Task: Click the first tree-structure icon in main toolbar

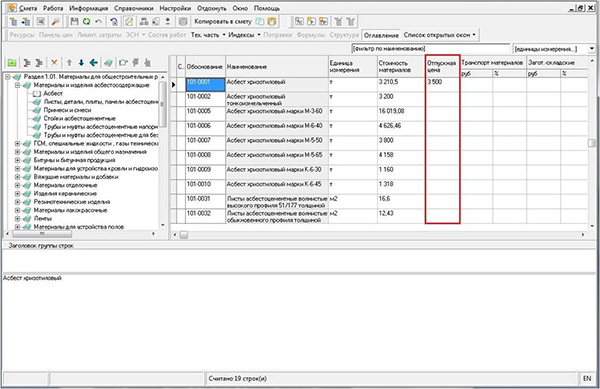Action: coord(13,21)
